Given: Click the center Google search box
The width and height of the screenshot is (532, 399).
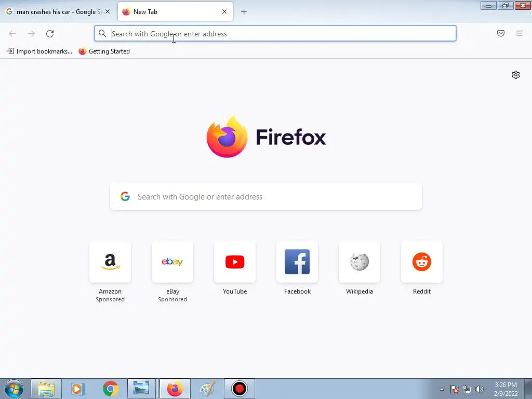Looking at the screenshot, I should click(x=266, y=197).
